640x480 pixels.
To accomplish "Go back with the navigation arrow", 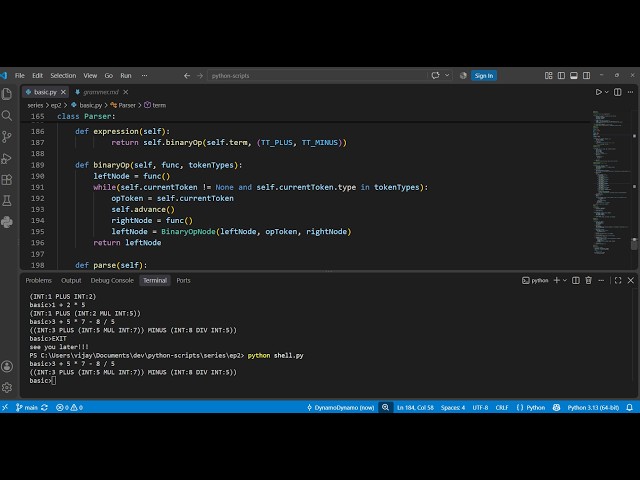I will [187, 76].
